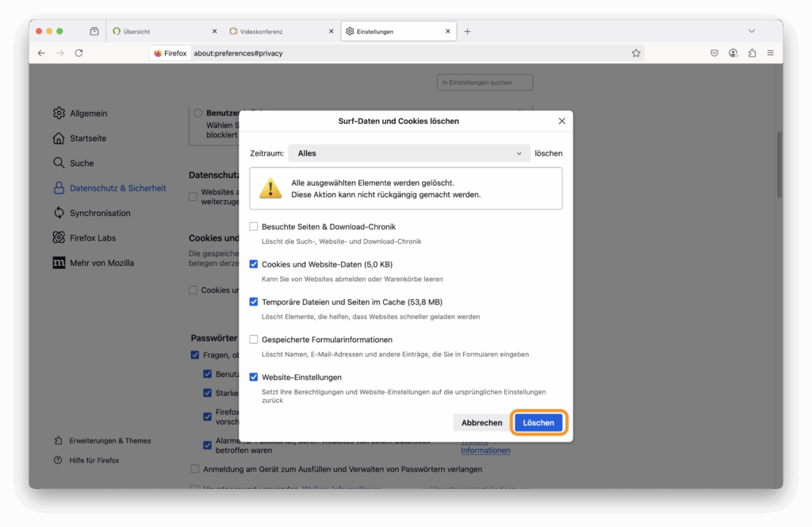List all tabs with the chevron icon
Screen dimensions: 812x527
752,31
